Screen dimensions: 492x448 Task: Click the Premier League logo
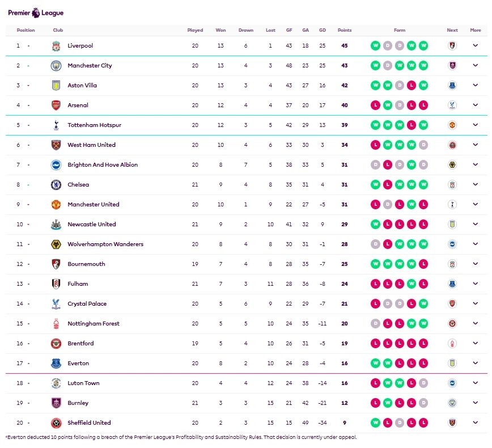pos(36,12)
